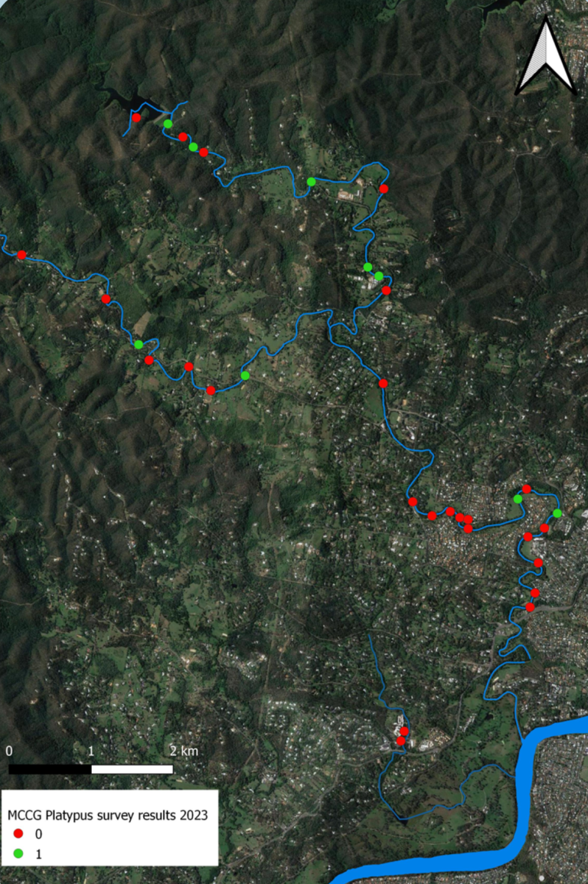
Task: Click the "0" label above the scale bar
Action: (x=8, y=751)
